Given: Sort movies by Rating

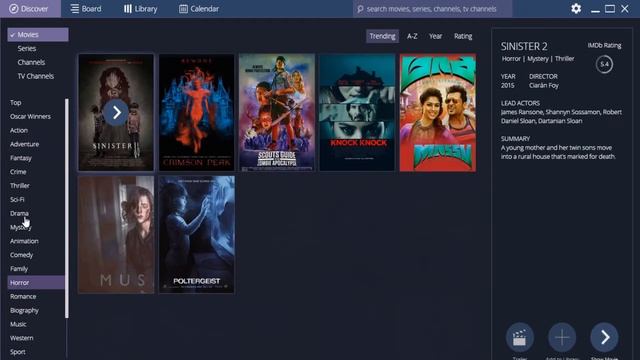Looking at the screenshot, I should click(463, 36).
